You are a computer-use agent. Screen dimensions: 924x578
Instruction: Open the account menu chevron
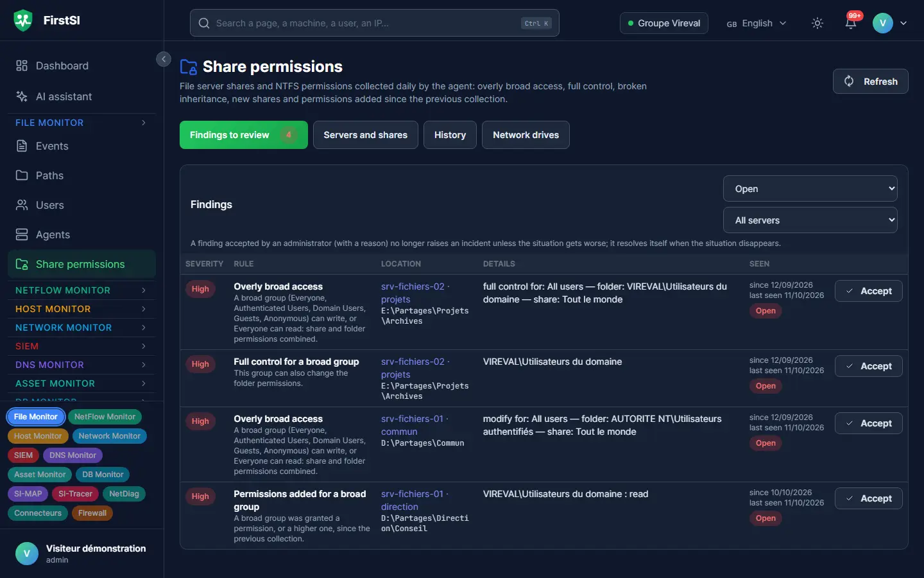tap(903, 23)
